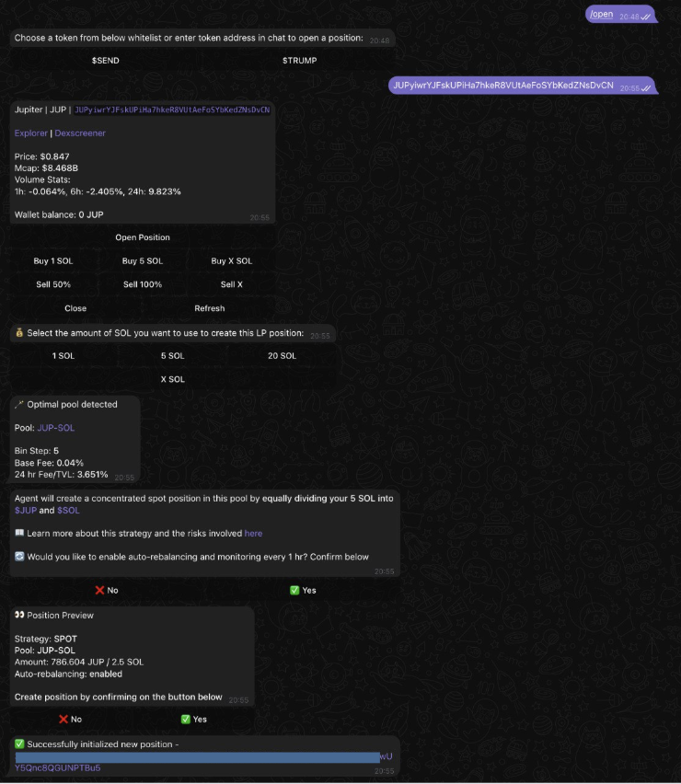The width and height of the screenshot is (681, 784).
Task: Open the $JUP token link
Action: coord(26,511)
